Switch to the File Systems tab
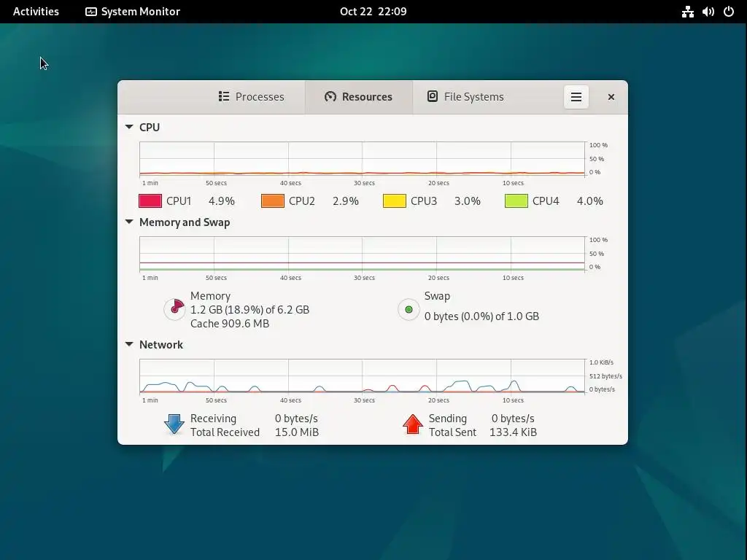 pyautogui.click(x=465, y=97)
